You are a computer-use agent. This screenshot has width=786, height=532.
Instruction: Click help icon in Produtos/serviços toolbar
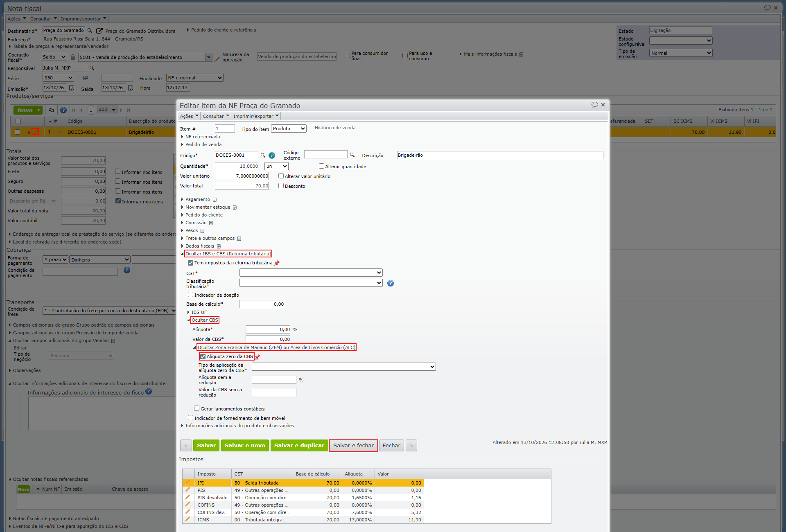[63, 110]
